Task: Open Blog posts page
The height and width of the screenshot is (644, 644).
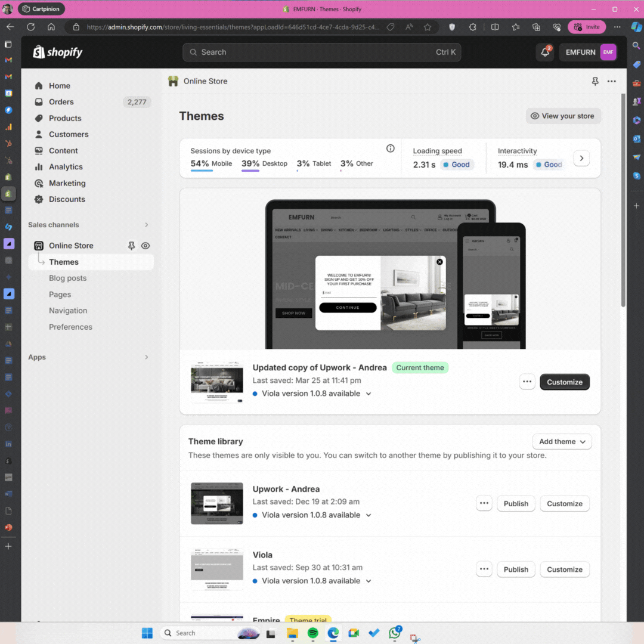Action: 68,278
